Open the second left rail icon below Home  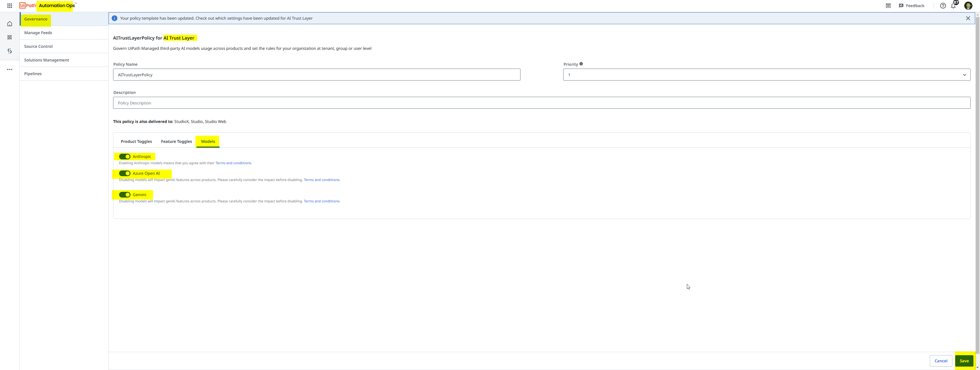[9, 37]
